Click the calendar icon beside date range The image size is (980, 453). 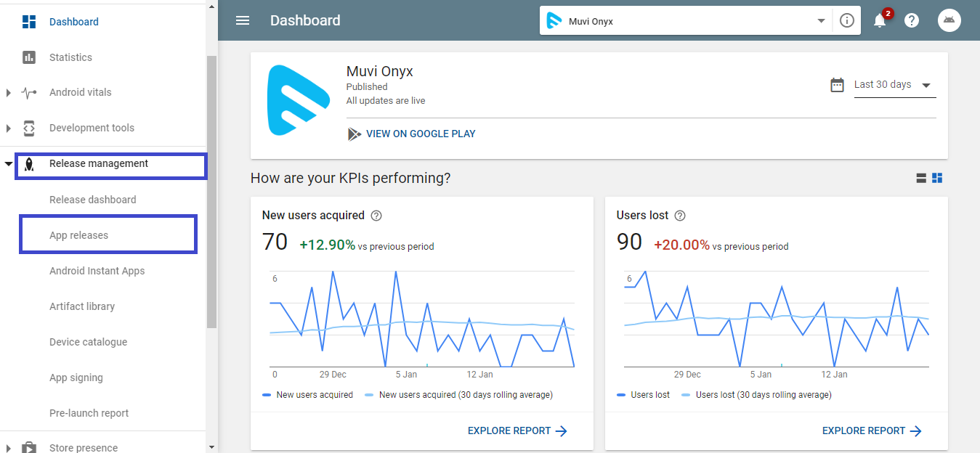(x=838, y=85)
